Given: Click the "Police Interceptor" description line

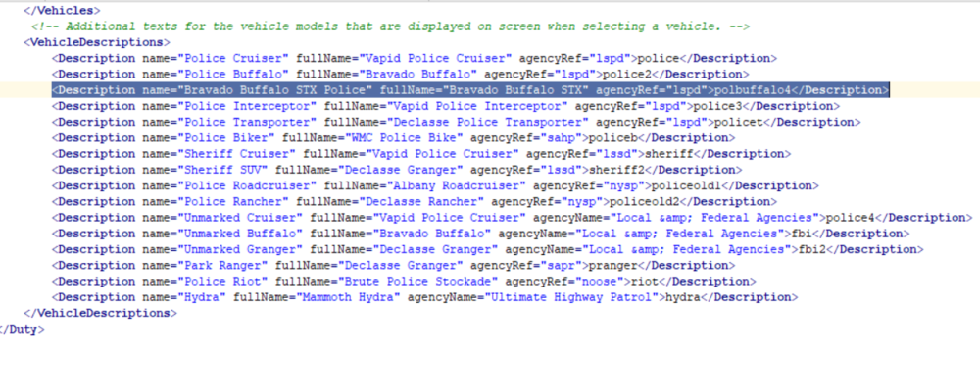Looking at the screenshot, I should pyautogui.click(x=445, y=106).
